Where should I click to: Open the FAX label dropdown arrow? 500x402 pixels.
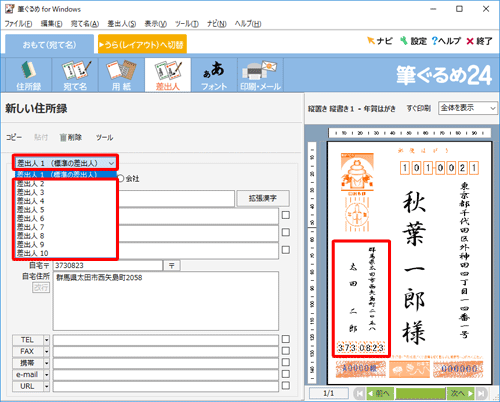coord(47,352)
